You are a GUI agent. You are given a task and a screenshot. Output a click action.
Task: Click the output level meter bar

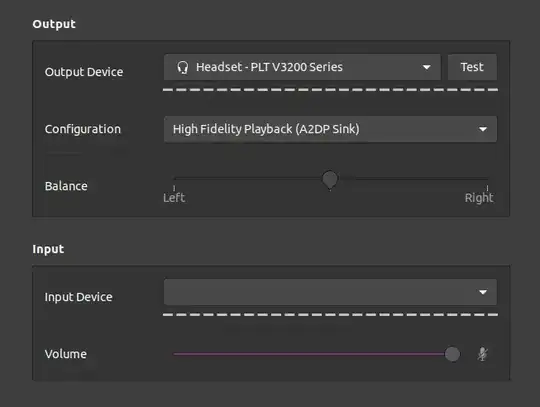point(330,90)
